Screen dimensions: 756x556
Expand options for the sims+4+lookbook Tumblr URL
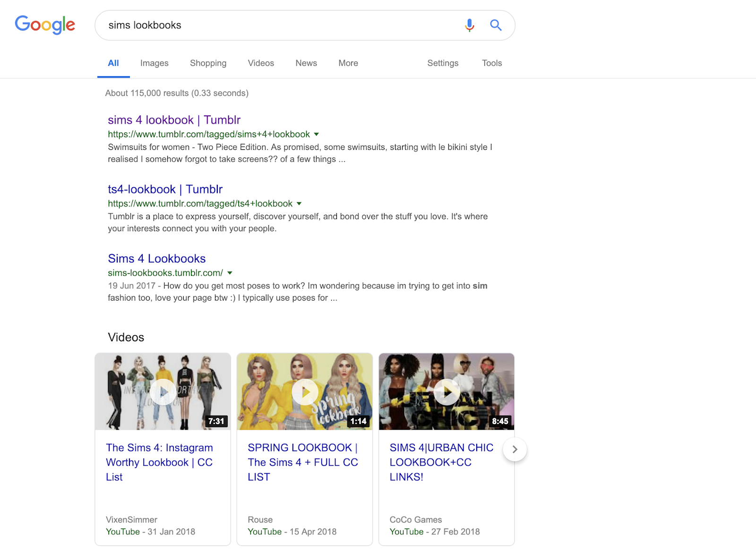tap(317, 134)
